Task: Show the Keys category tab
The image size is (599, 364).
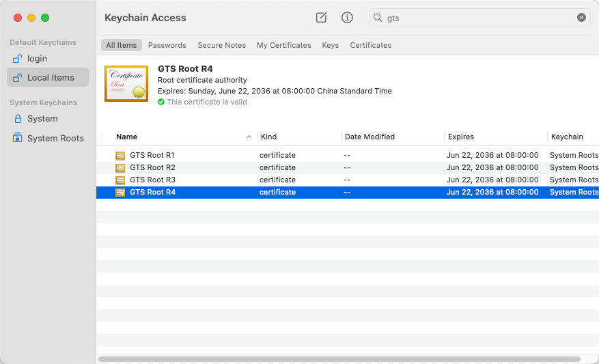Action: click(x=330, y=45)
